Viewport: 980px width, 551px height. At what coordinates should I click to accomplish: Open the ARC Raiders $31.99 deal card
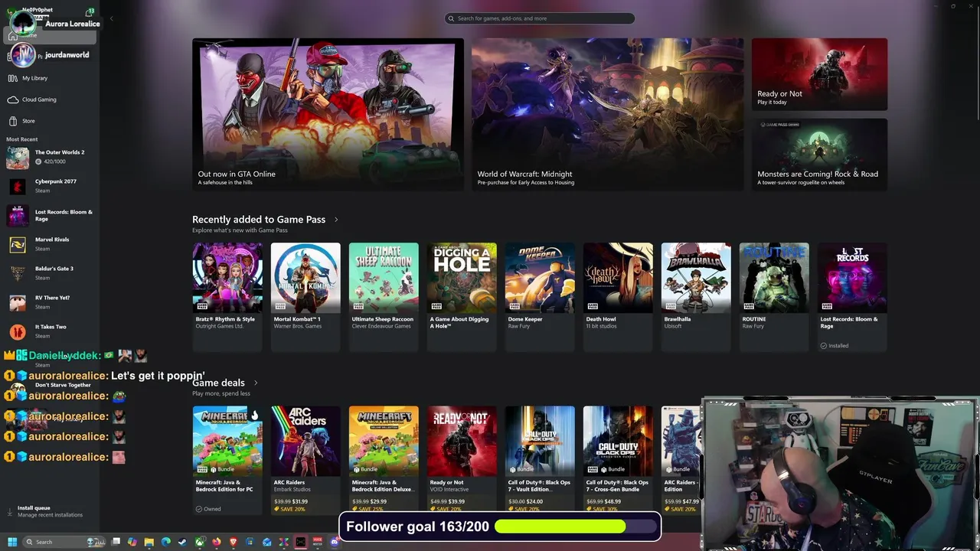(305, 460)
